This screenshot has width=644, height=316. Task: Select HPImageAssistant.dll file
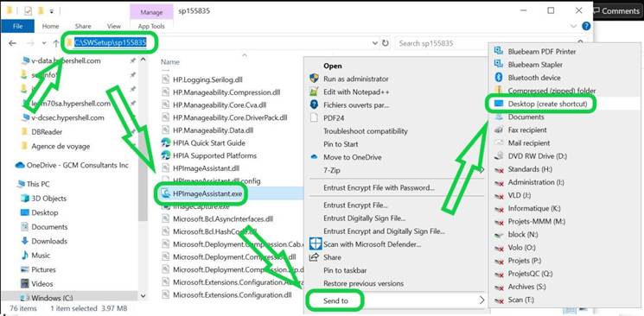tap(207, 168)
